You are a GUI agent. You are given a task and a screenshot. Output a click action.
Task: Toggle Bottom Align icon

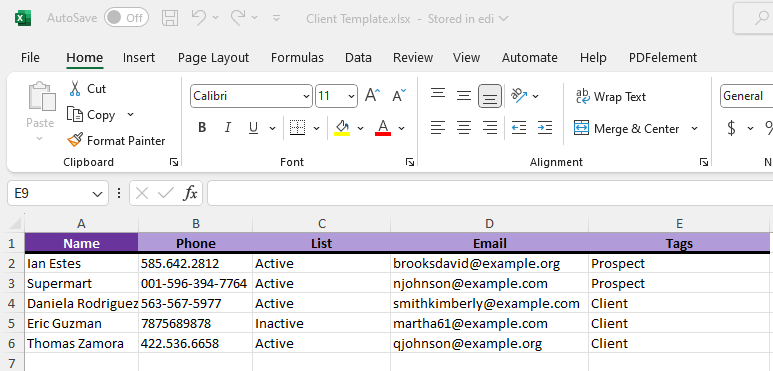[490, 96]
